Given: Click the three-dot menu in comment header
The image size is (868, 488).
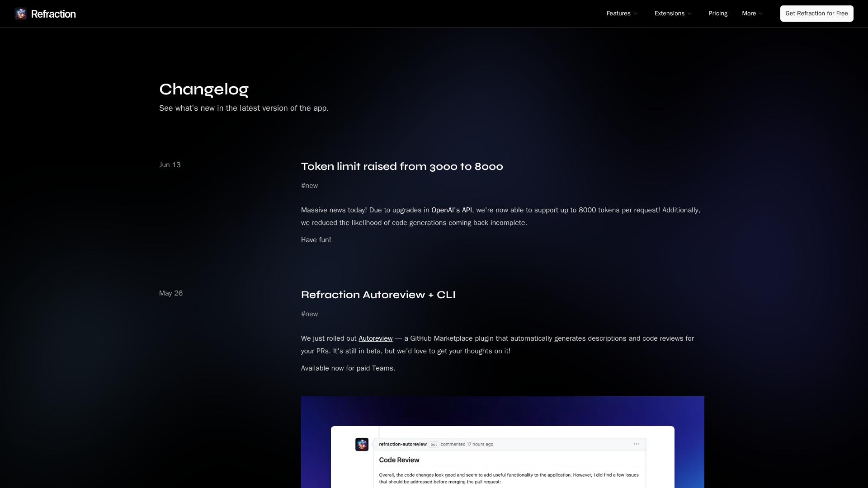Looking at the screenshot, I should (637, 444).
